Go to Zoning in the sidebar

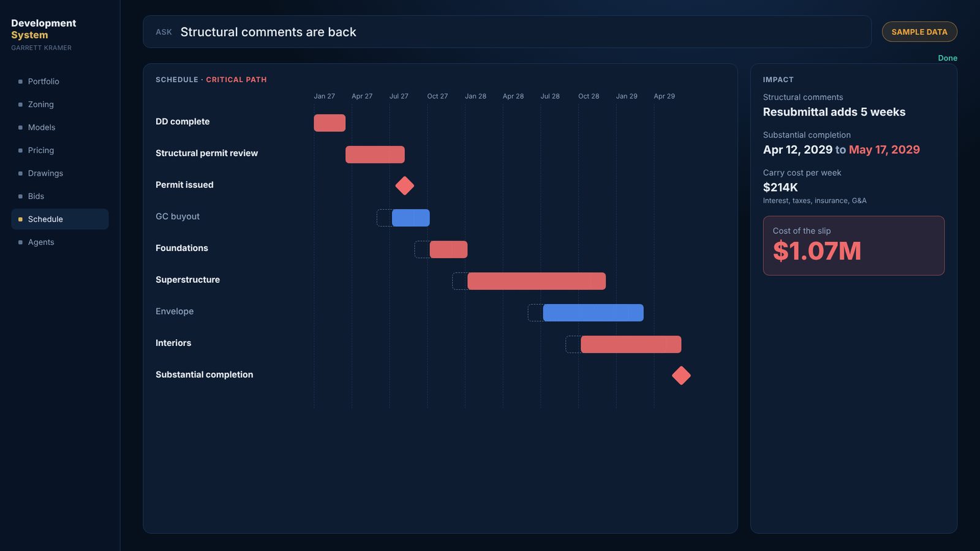[59, 105]
